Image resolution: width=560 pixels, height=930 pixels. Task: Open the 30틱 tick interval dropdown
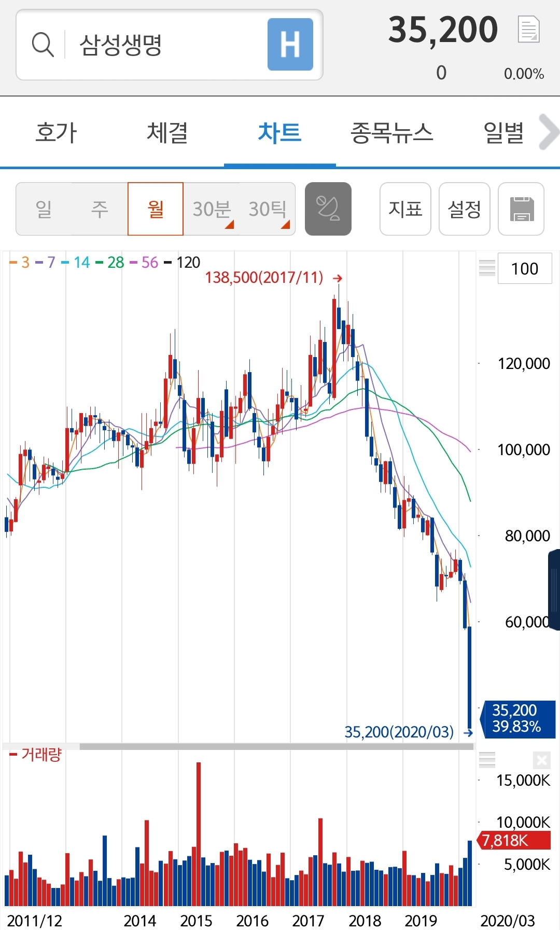coord(268,209)
